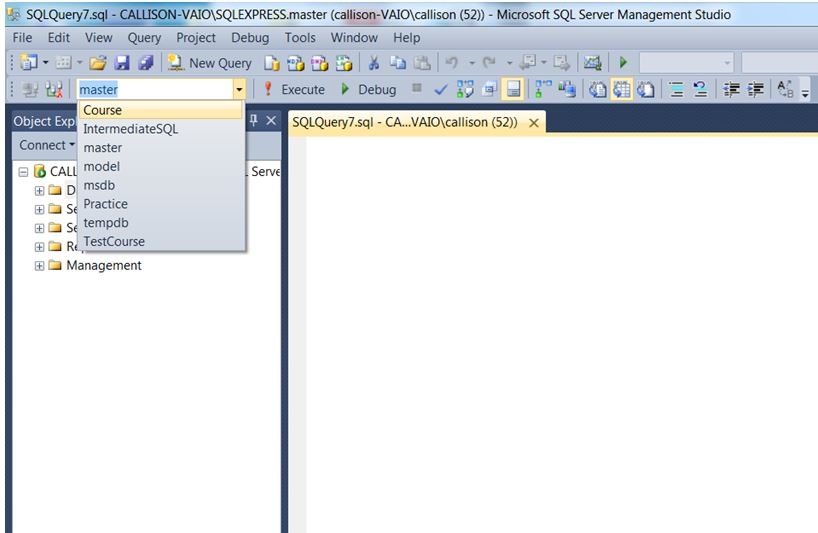Select IntermediateSQL from the database list
Image resolution: width=818 pixels, height=533 pixels.
161,129
